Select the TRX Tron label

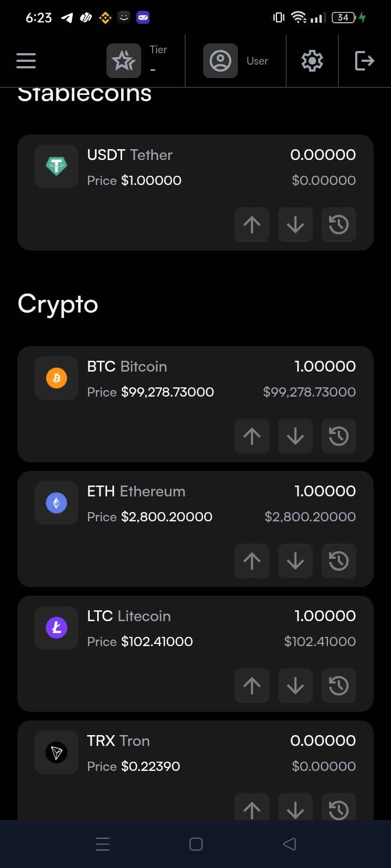click(118, 741)
